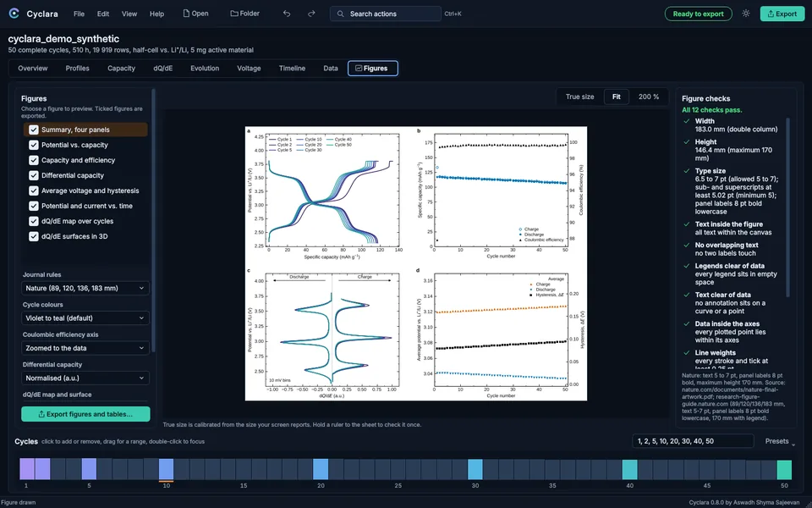
Task: Open file via the Open icon button
Action: 195,14
